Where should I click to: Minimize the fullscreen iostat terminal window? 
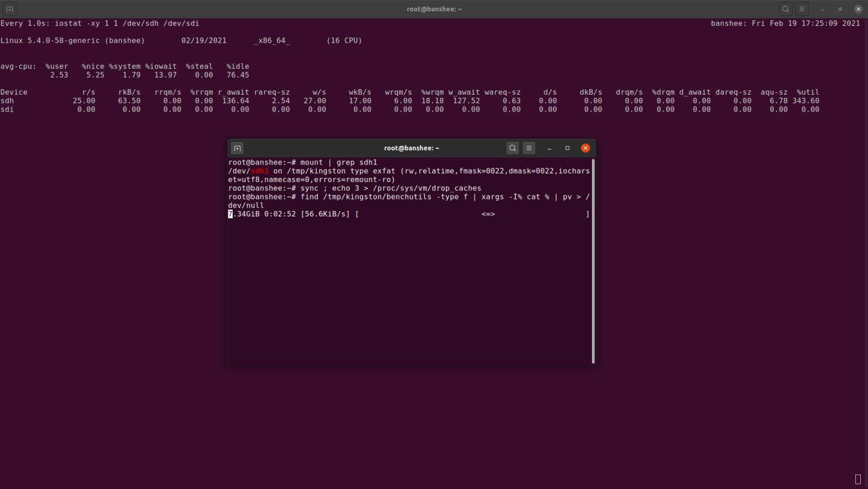click(822, 9)
